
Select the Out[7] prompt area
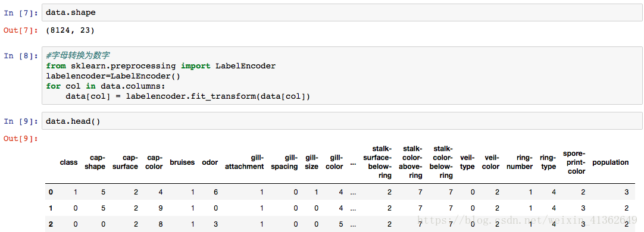pos(21,30)
